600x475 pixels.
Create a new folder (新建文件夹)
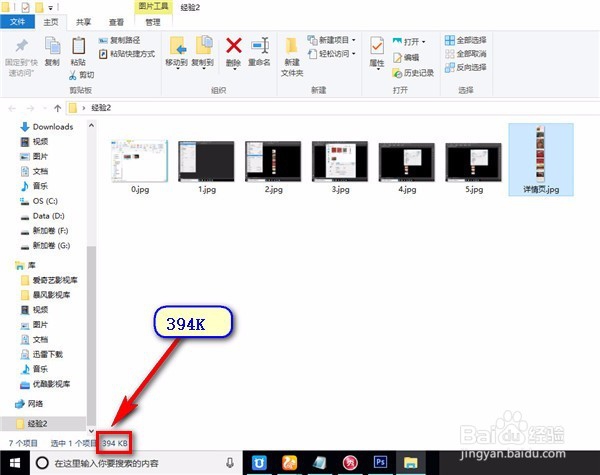pyautogui.click(x=292, y=57)
